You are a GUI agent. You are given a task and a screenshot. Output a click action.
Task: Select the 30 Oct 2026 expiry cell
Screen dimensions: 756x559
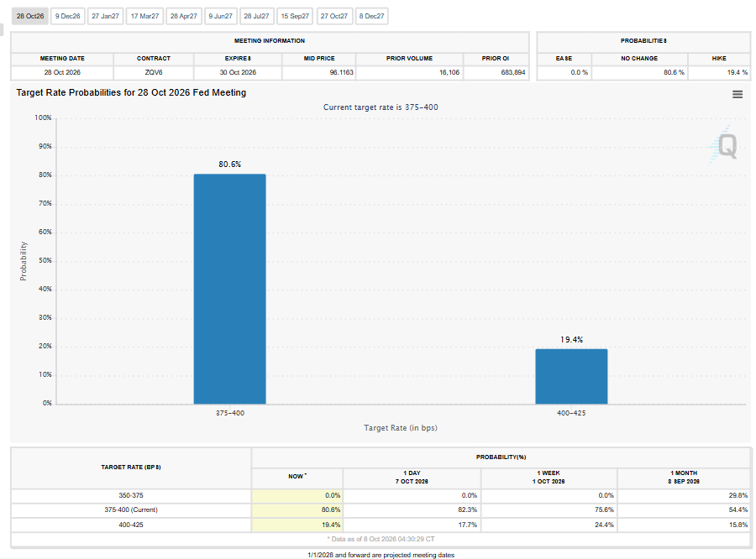click(238, 72)
